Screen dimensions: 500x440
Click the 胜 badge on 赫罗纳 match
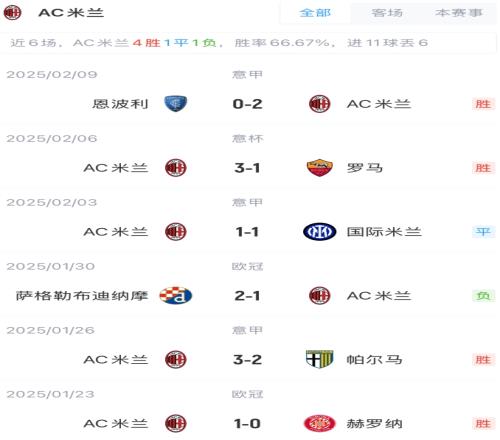[483, 424]
